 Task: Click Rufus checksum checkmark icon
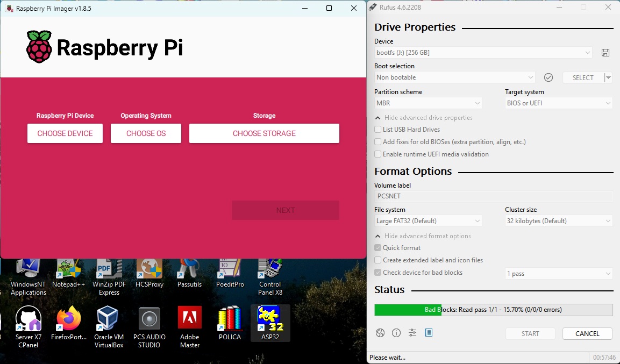click(x=548, y=77)
